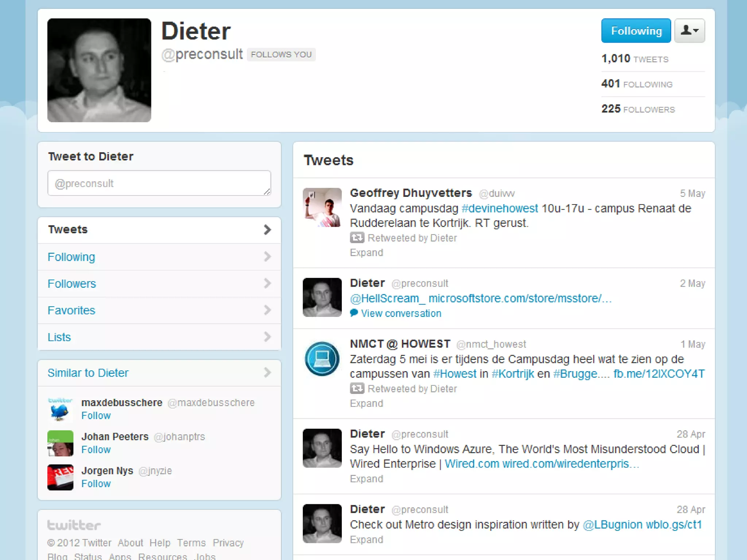
Task: Click the NMCT @ HOWEST laptop avatar icon
Action: pyautogui.click(x=322, y=358)
